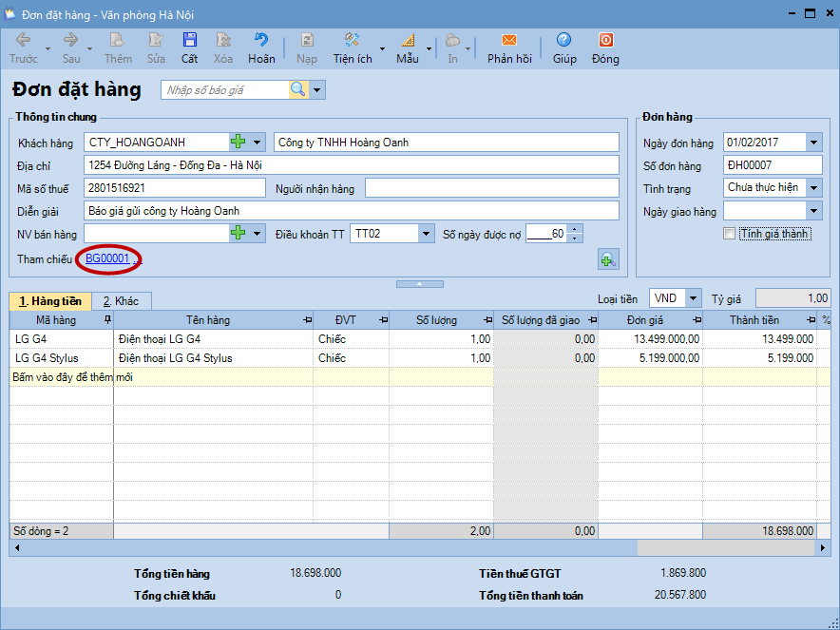Open the Mẫu template tool
This screenshot has height=630, width=840.
[x=408, y=48]
